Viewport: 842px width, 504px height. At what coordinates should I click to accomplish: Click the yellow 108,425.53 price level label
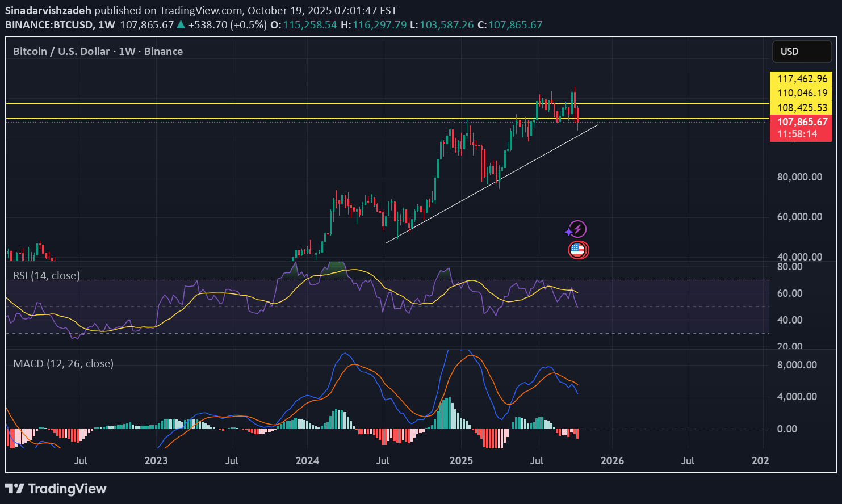click(801, 107)
